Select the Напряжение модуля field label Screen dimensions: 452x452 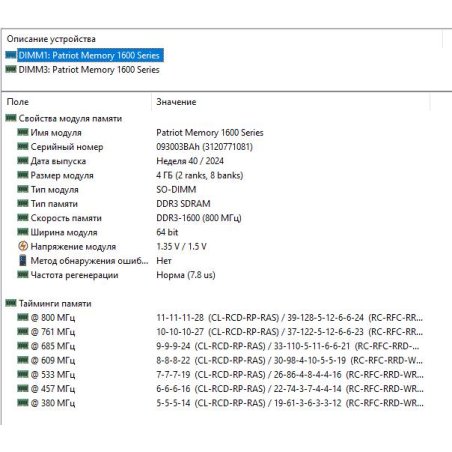click(73, 247)
